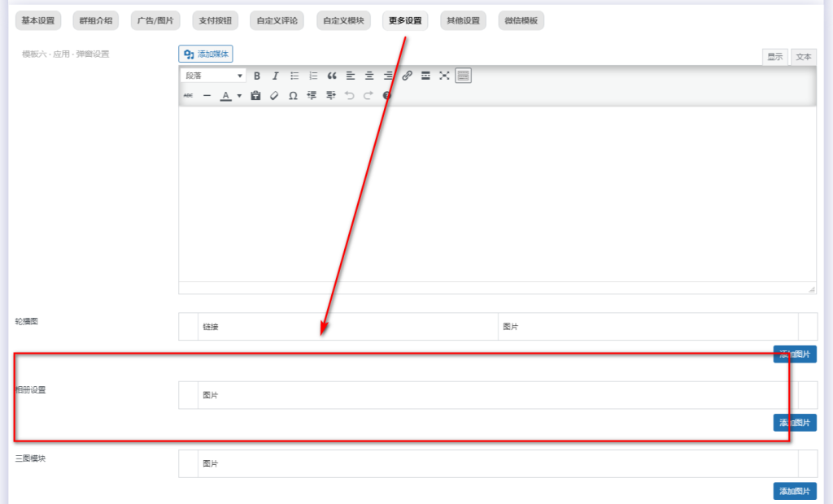Image resolution: width=833 pixels, height=504 pixels.
Task: Toggle strikethrough text formatting
Action: point(188,96)
